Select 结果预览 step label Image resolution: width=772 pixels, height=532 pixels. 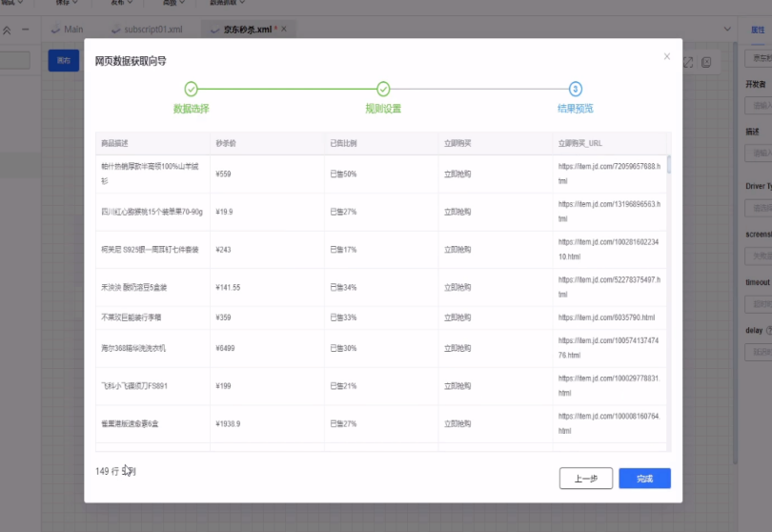pyautogui.click(x=575, y=109)
